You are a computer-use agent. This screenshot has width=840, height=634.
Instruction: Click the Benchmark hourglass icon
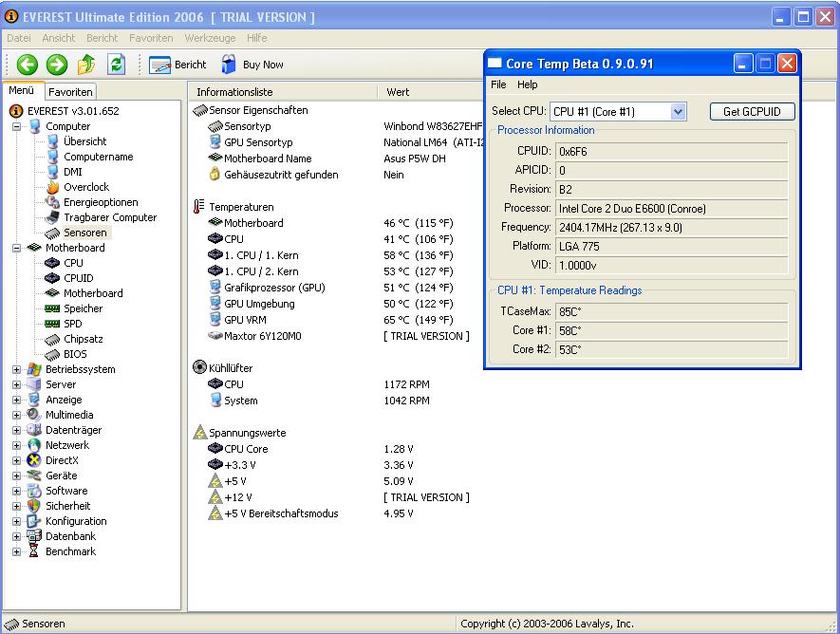(x=34, y=551)
